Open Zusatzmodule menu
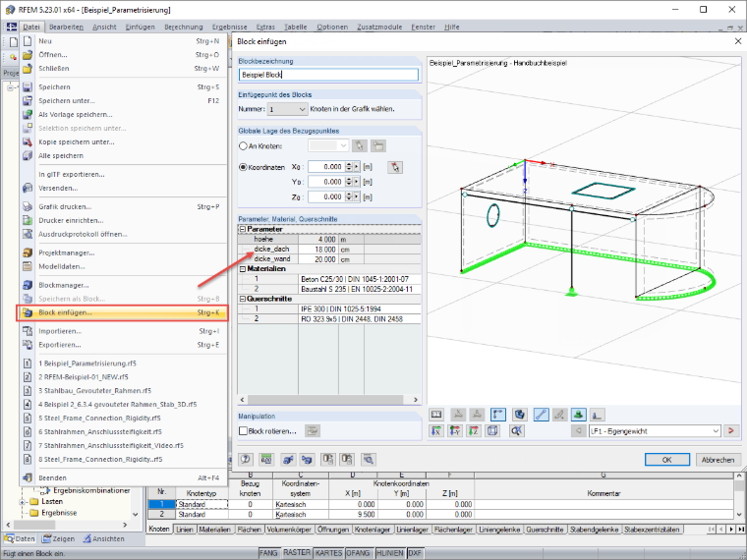This screenshot has height=560, width=747. [x=379, y=28]
